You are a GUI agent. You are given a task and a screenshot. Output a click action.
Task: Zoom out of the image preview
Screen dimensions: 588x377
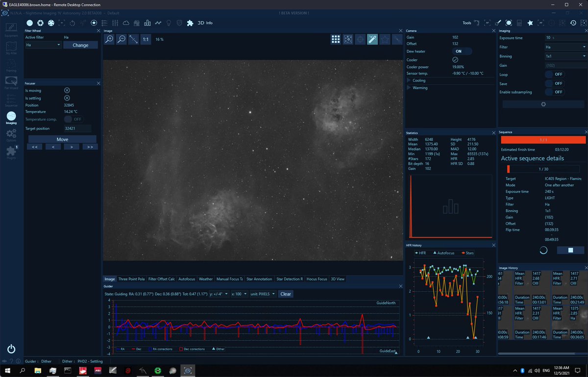coord(121,39)
